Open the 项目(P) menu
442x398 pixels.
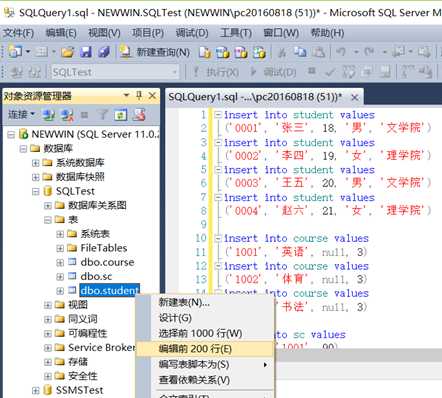pyautogui.click(x=148, y=33)
